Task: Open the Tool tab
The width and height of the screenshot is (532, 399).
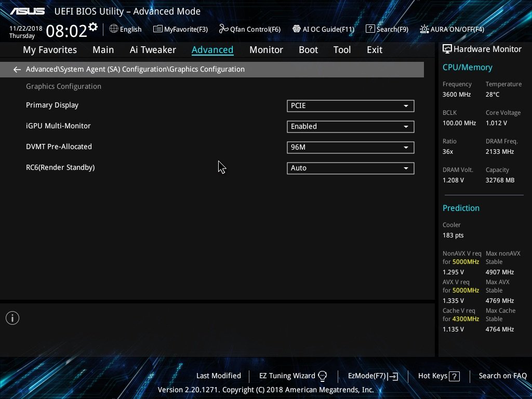Action: coord(342,50)
